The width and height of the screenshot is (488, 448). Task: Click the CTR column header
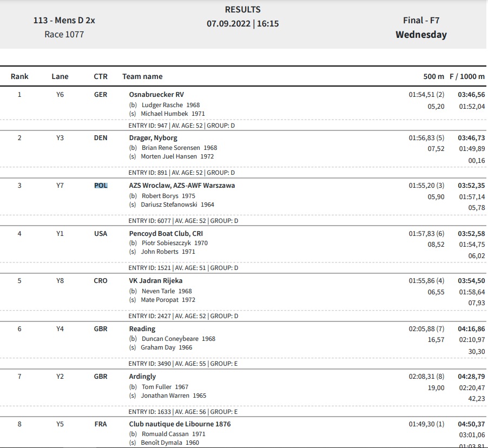pos(101,77)
